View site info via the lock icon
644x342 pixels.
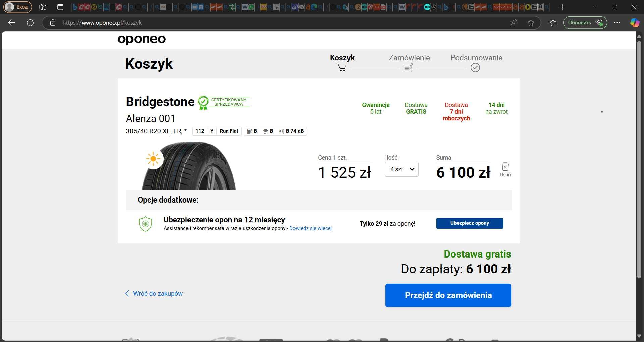[x=53, y=23]
